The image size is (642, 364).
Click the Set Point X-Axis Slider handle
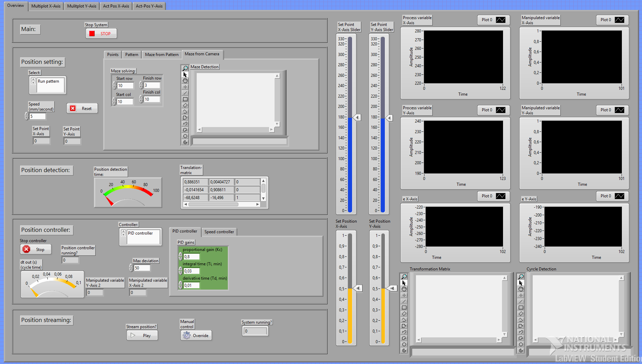(x=357, y=117)
